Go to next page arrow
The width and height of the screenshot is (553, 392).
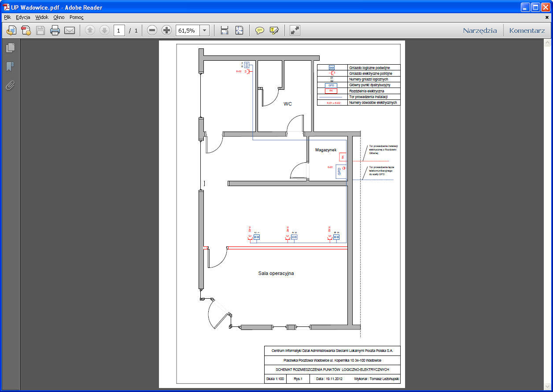pyautogui.click(x=104, y=30)
